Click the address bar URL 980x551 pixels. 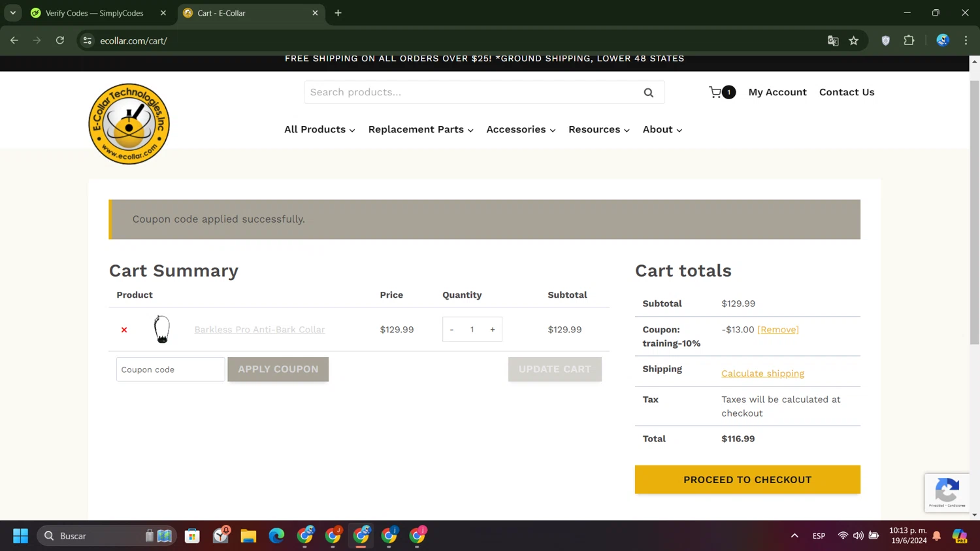coord(134,40)
